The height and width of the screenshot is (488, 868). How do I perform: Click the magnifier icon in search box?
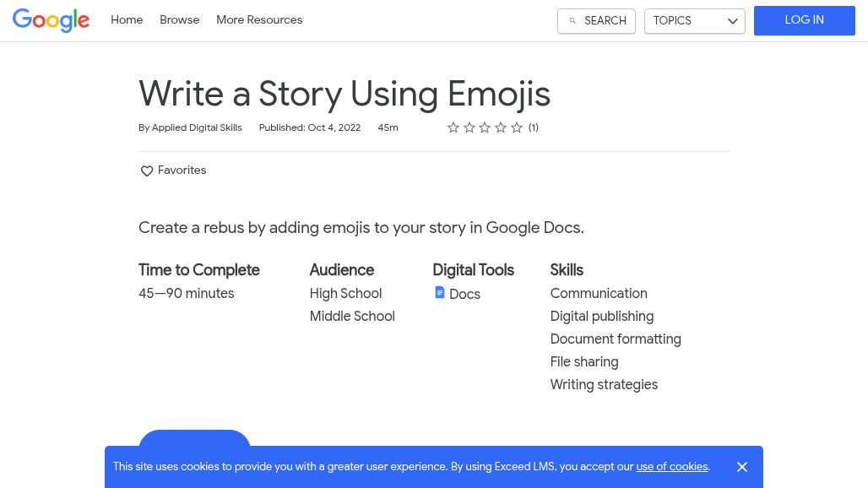coord(573,21)
